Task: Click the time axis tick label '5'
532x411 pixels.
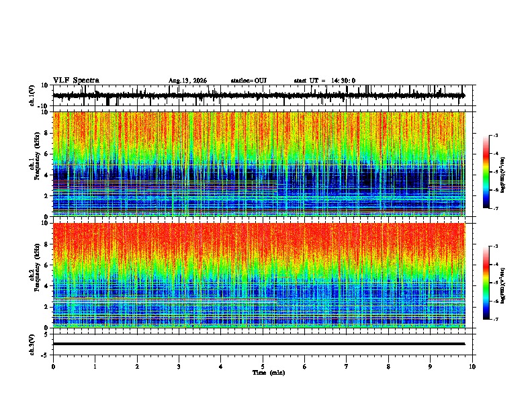Action: pyautogui.click(x=263, y=367)
